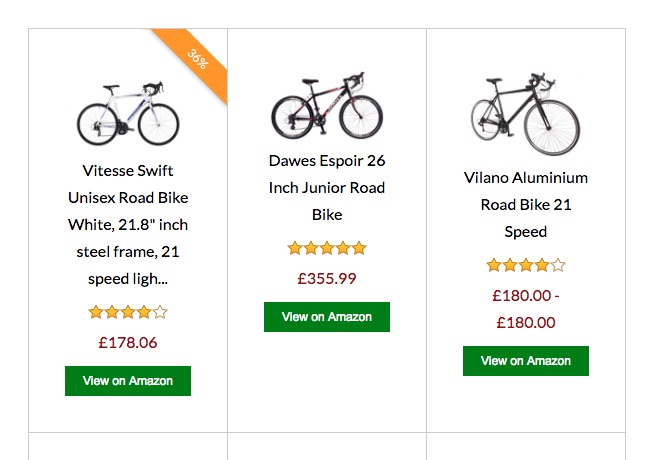Image resolution: width=657 pixels, height=460 pixels.
Task: Click the Dawes Espoir five-star rating
Action: coord(327,248)
